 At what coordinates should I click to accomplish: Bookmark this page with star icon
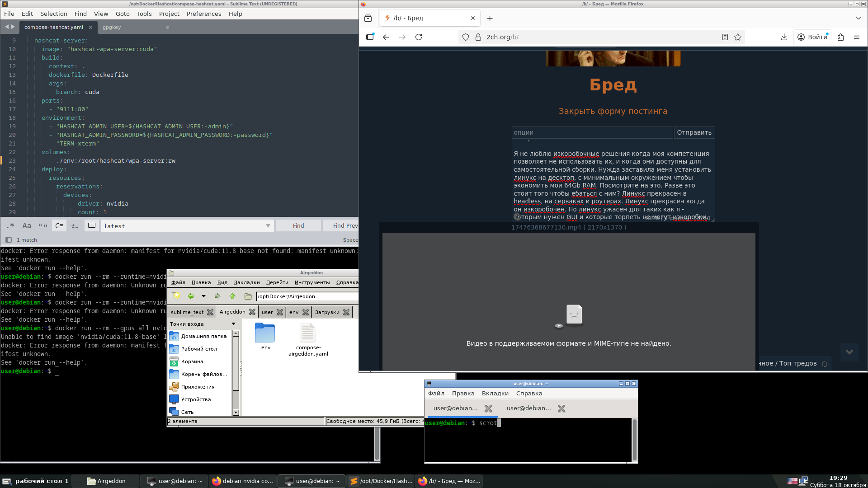point(738,37)
